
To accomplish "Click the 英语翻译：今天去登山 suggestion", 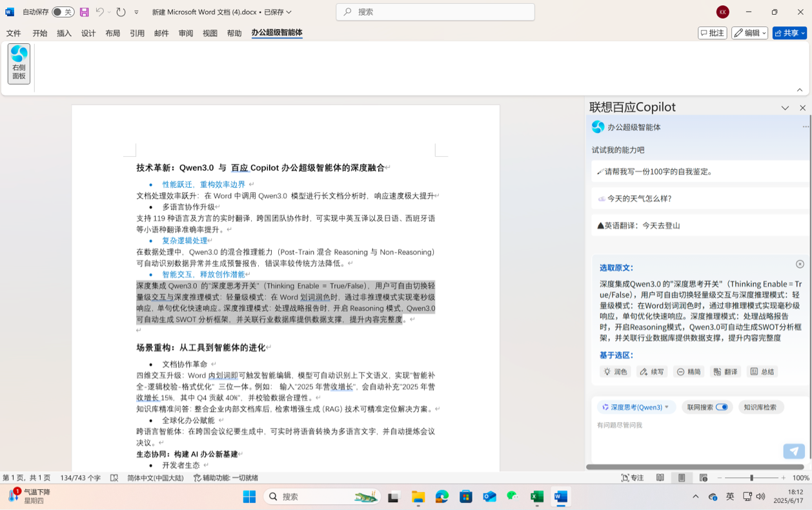I will pyautogui.click(x=699, y=226).
